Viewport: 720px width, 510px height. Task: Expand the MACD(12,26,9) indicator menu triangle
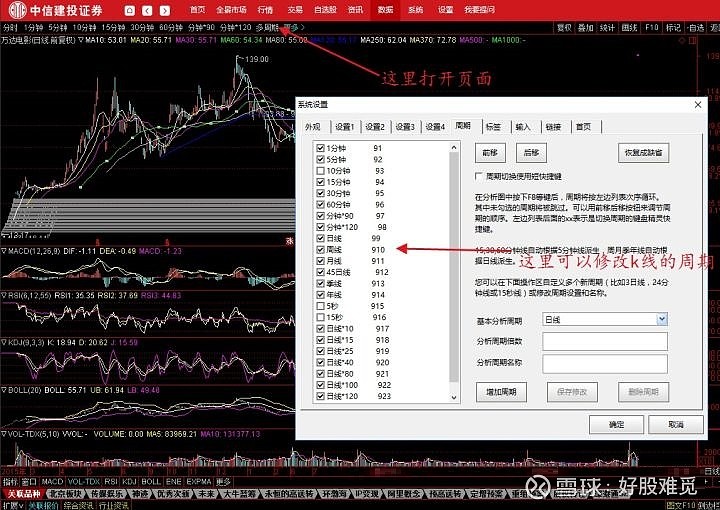pyautogui.click(x=4, y=251)
